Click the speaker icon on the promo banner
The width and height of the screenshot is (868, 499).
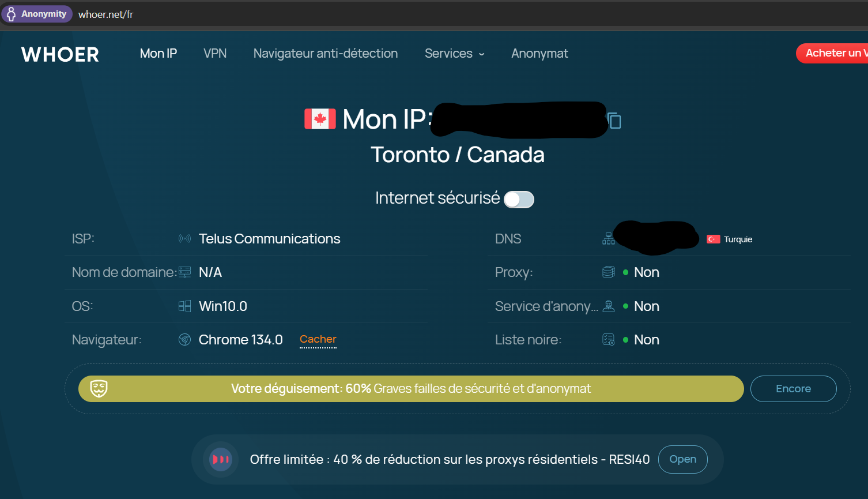(x=220, y=459)
